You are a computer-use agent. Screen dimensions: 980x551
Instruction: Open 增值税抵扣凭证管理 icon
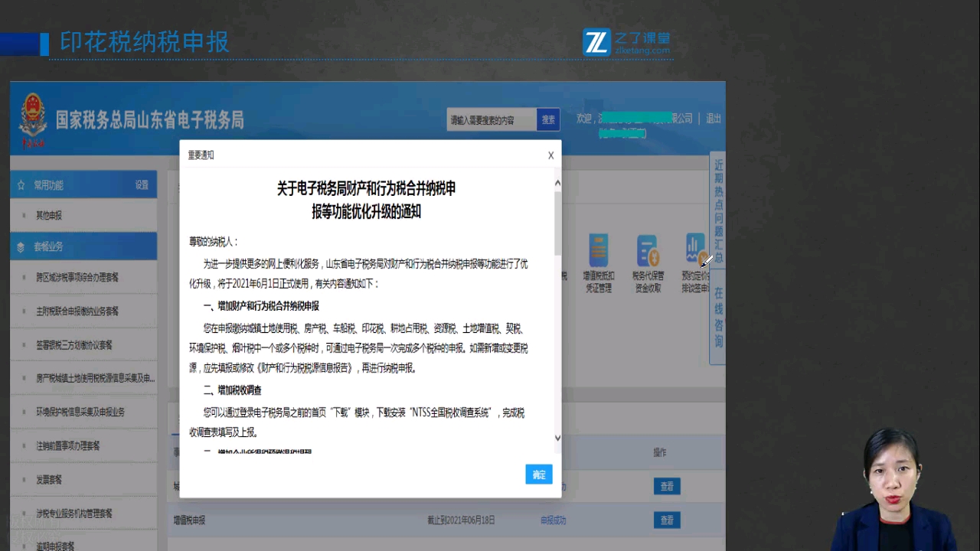click(598, 264)
